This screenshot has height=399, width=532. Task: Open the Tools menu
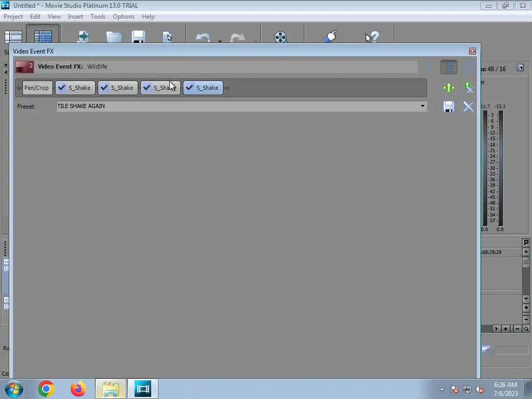coord(98,16)
